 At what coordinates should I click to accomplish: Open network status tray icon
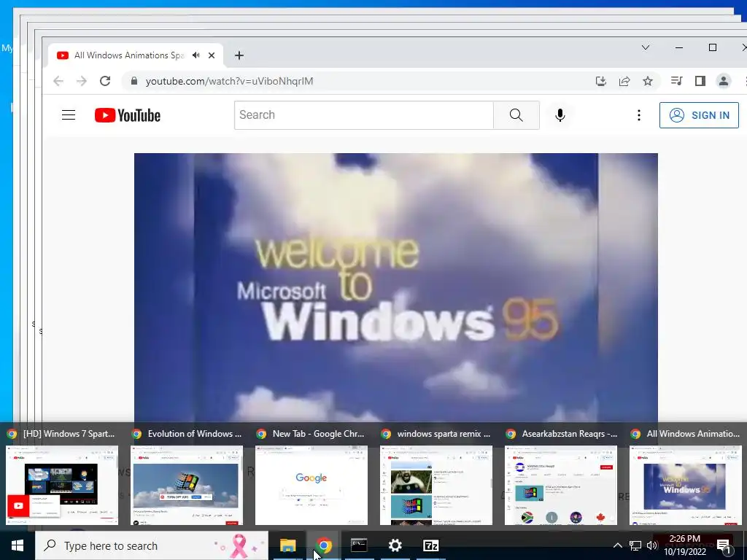pyautogui.click(x=635, y=545)
